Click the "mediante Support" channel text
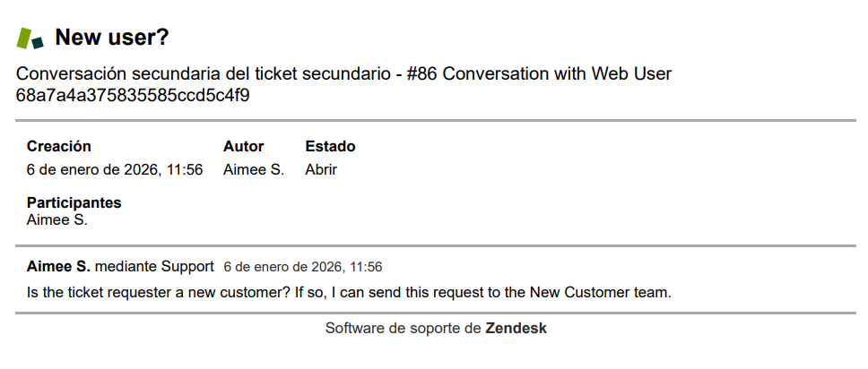Viewport: 868px width, 369px height. click(x=154, y=266)
